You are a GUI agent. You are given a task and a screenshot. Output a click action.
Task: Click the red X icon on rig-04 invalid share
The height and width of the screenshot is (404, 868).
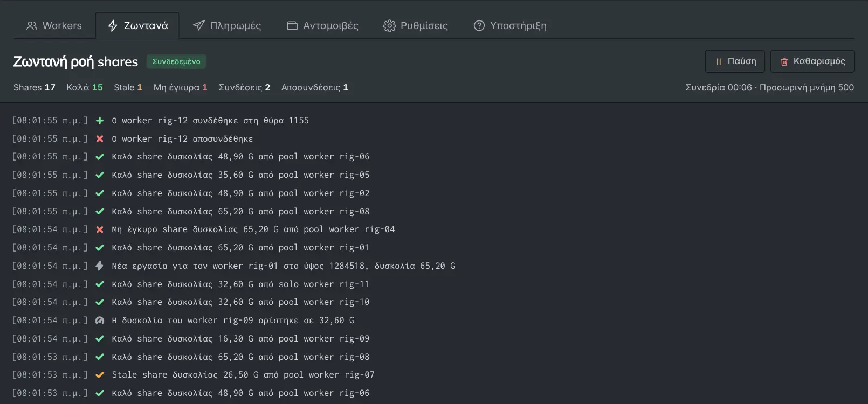tap(100, 229)
